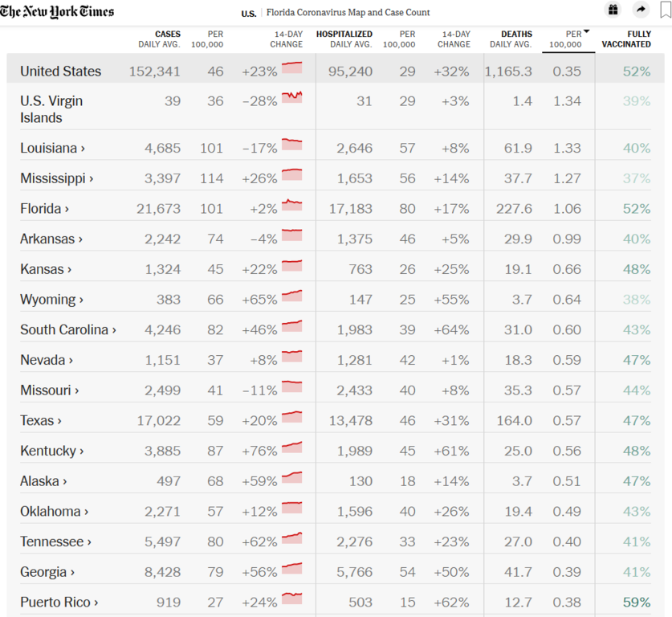Screen dimensions: 672x617
Task: Click Wyoming's 14-day cases trend sparkline
Action: click(x=292, y=296)
